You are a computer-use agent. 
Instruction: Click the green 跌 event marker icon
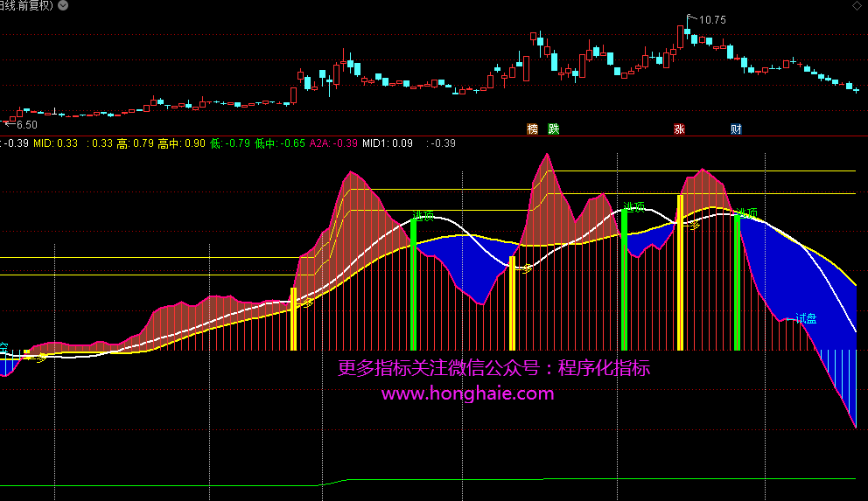click(x=553, y=129)
